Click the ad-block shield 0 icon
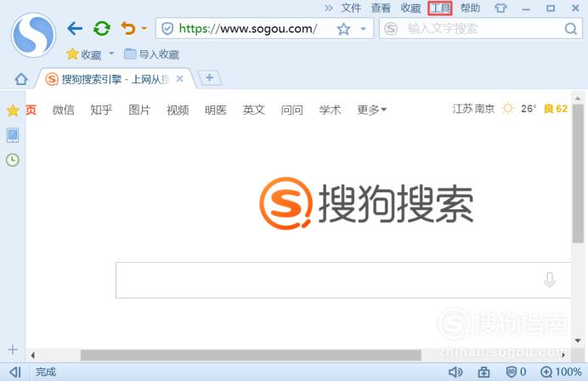 point(516,372)
